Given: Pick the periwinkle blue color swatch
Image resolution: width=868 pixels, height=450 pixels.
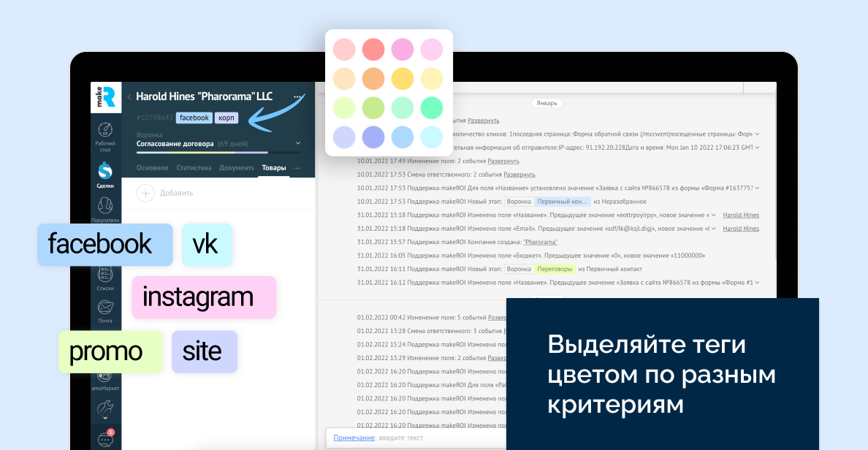Looking at the screenshot, I should click(373, 137).
